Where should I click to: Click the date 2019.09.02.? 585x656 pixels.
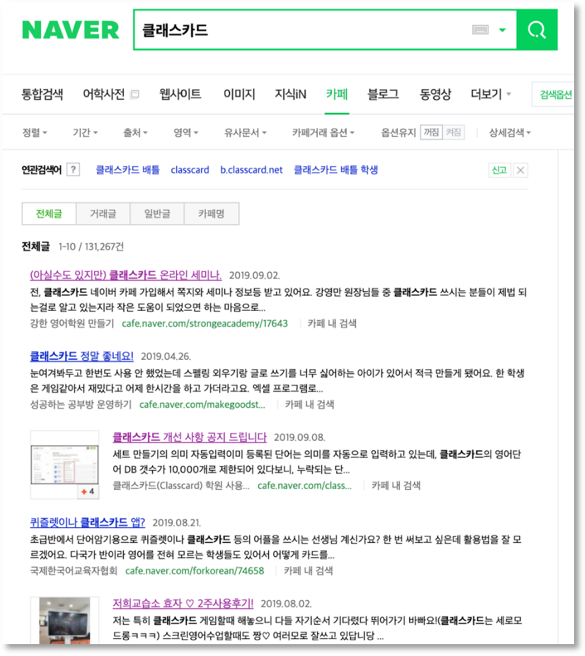254,275
